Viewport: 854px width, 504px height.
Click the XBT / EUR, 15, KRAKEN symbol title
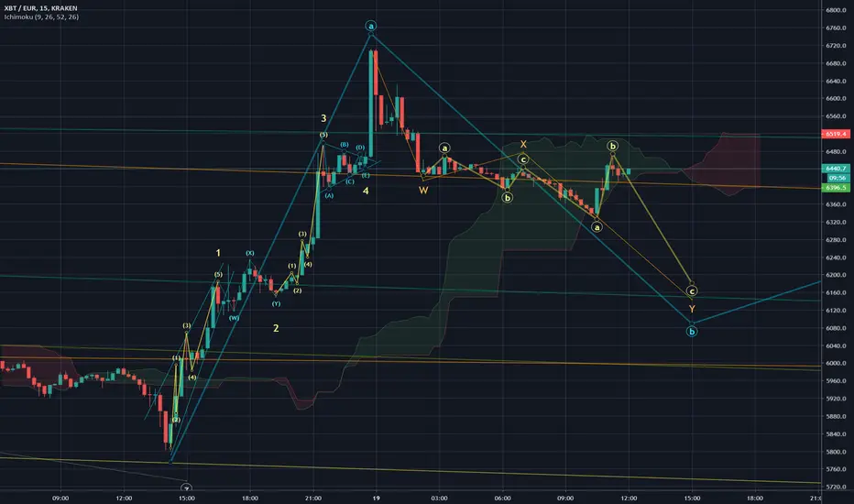click(x=40, y=8)
